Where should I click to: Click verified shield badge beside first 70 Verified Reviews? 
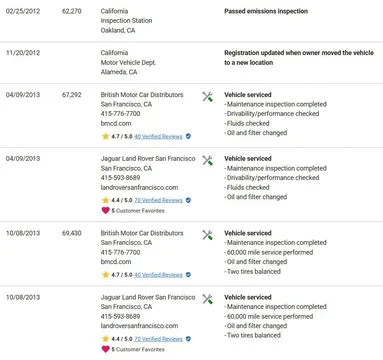(188, 200)
